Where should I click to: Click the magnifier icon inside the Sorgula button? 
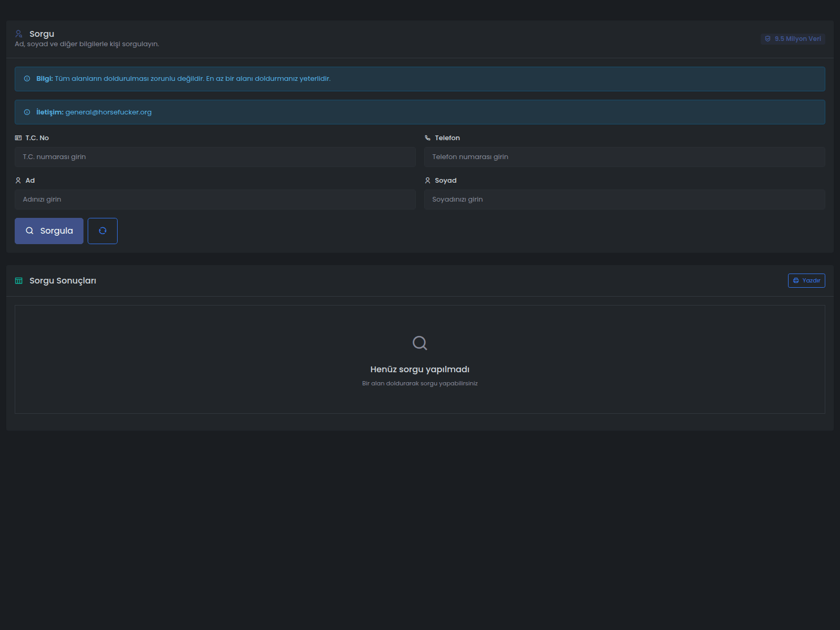[30, 231]
